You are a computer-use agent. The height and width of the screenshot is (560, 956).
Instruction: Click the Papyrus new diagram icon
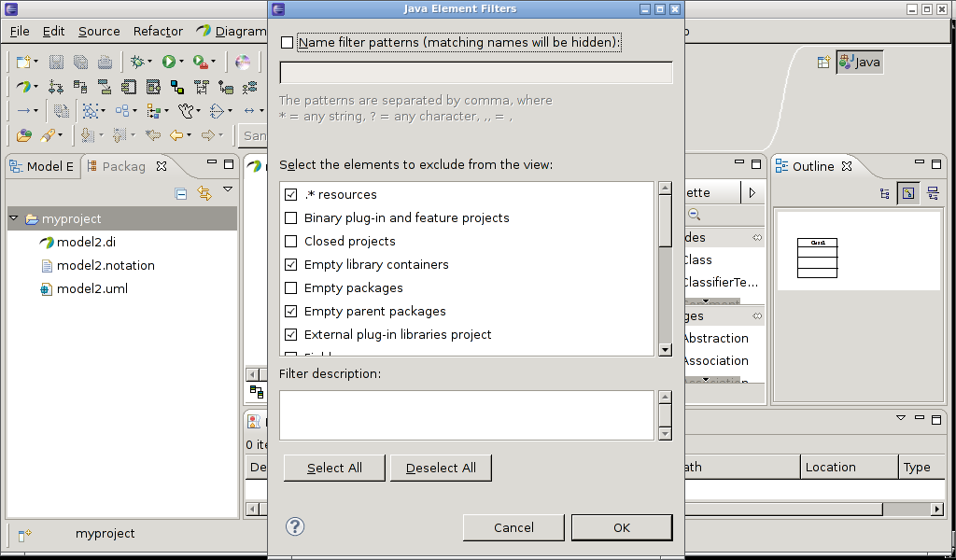click(x=23, y=87)
